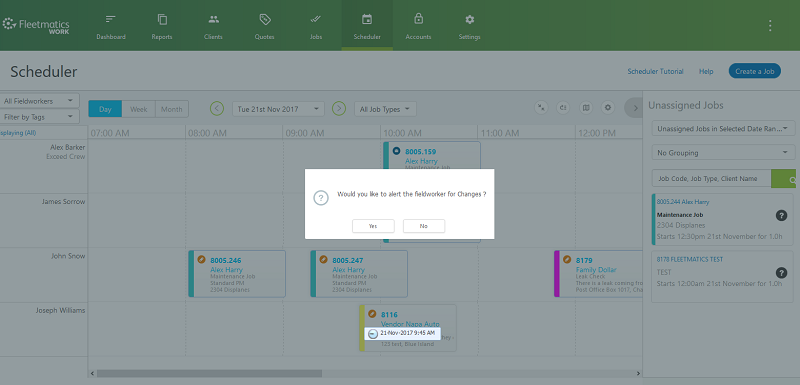Click scrollbar right arrow

click(638, 374)
